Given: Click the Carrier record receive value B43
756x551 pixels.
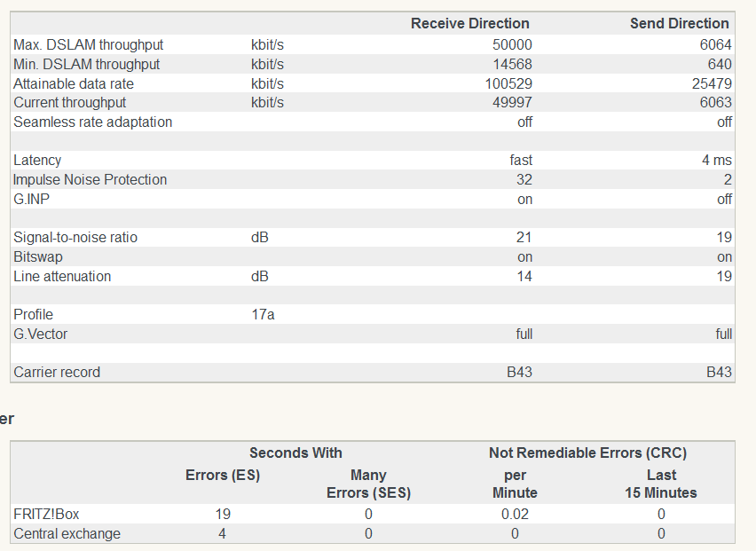Looking at the screenshot, I should click(519, 372).
